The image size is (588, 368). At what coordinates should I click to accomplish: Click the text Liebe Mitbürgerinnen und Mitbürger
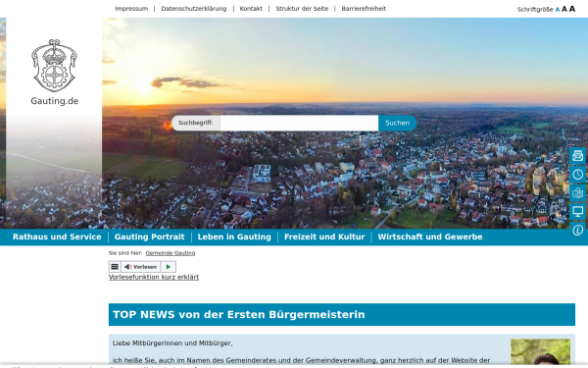tap(172, 343)
